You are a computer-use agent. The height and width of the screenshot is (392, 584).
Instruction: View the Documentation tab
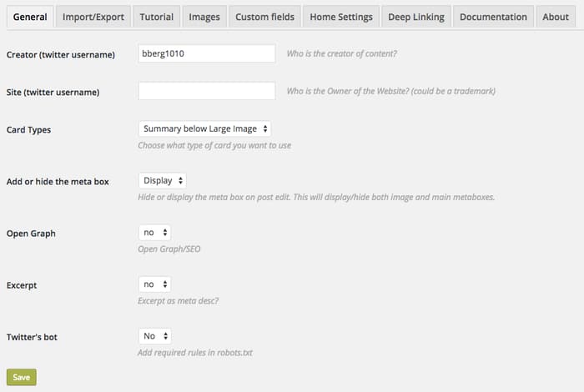[493, 17]
